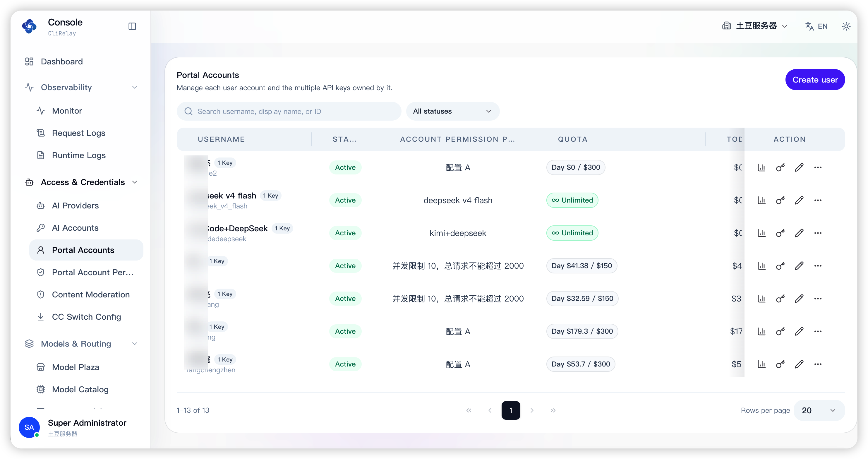The image size is (868, 459).
Task: Manage keys for kimi+deepseek row
Action: (x=780, y=233)
